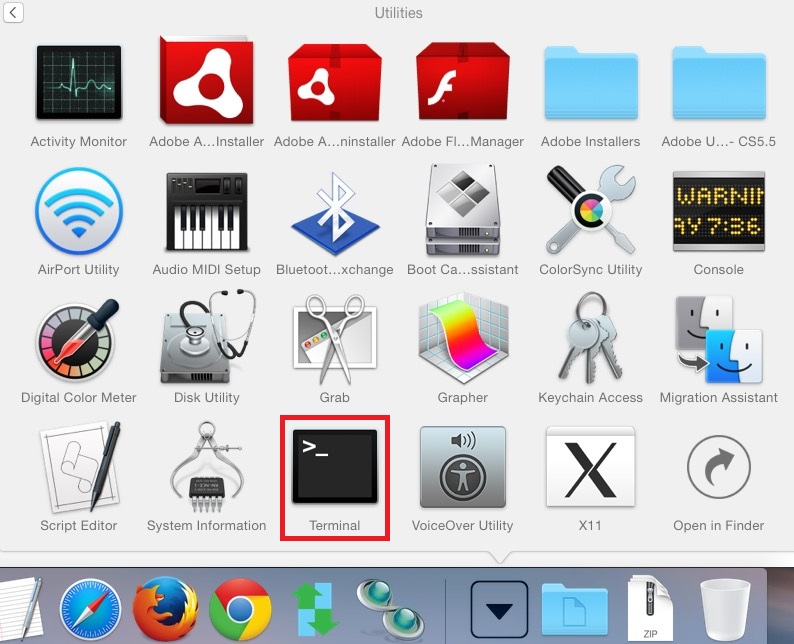The width and height of the screenshot is (794, 644).
Task: Open the Adobe Utilities CS5.5 folder
Action: [x=719, y=83]
